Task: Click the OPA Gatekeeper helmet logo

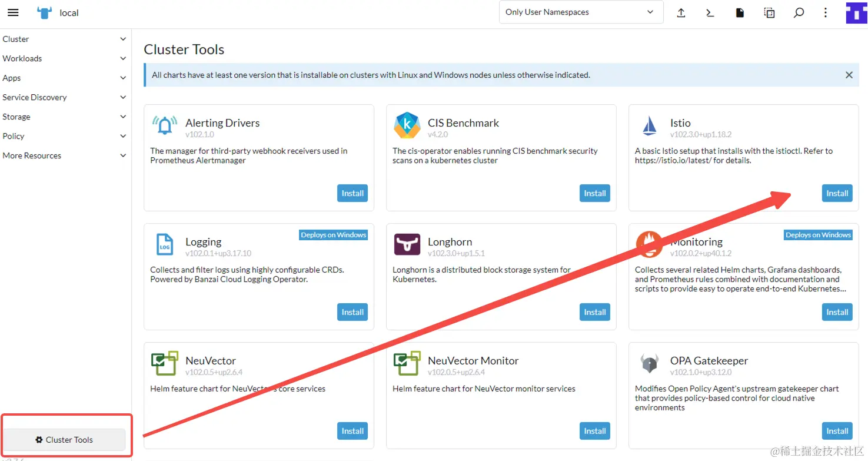Action: pos(649,363)
